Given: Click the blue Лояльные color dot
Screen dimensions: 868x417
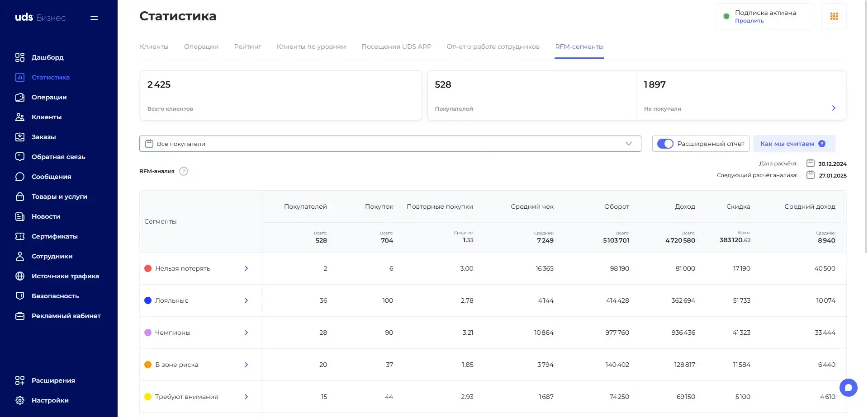Looking at the screenshot, I should (x=148, y=300).
